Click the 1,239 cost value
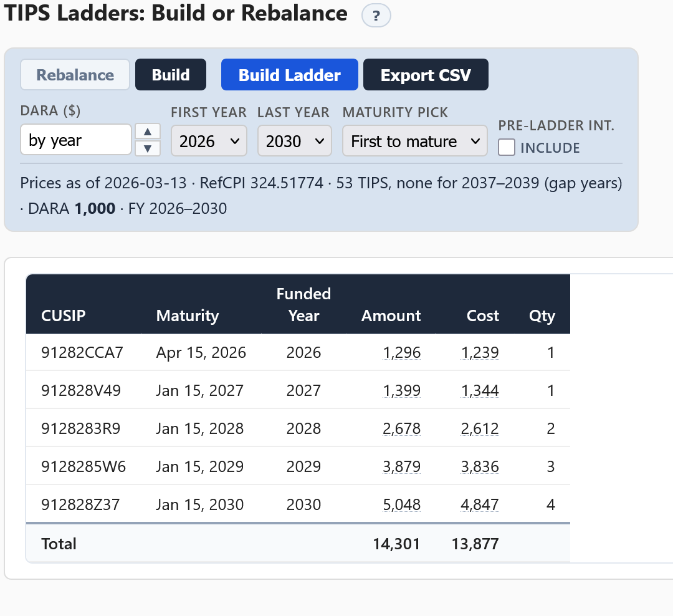673x616 pixels. [x=480, y=353]
